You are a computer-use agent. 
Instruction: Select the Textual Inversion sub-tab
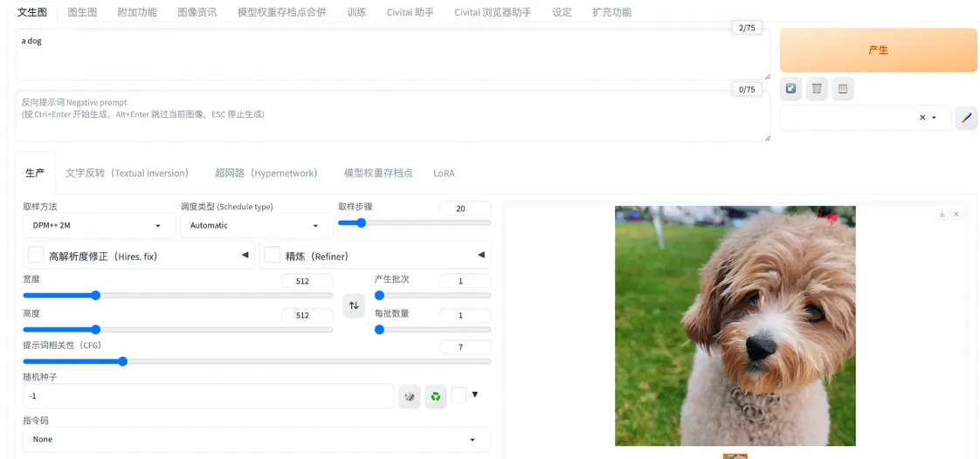point(128,173)
